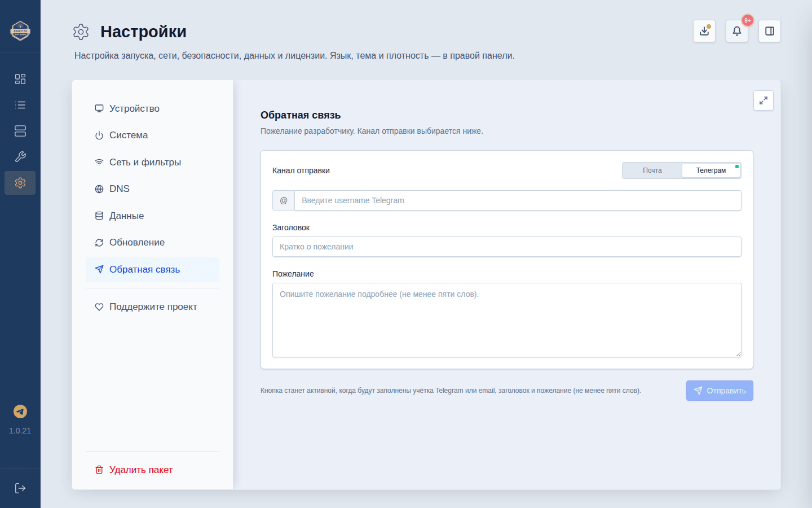The image size is (812, 508).
Task: Click the app logo in the sidebar
Action: tap(20, 30)
